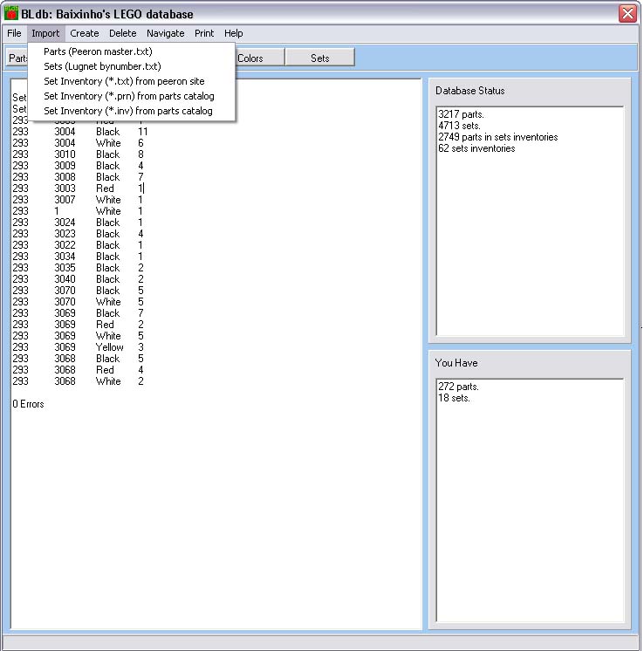Screen dimensions: 644x651
Task: Click the row 3023 Black 4
Action: [78, 234]
